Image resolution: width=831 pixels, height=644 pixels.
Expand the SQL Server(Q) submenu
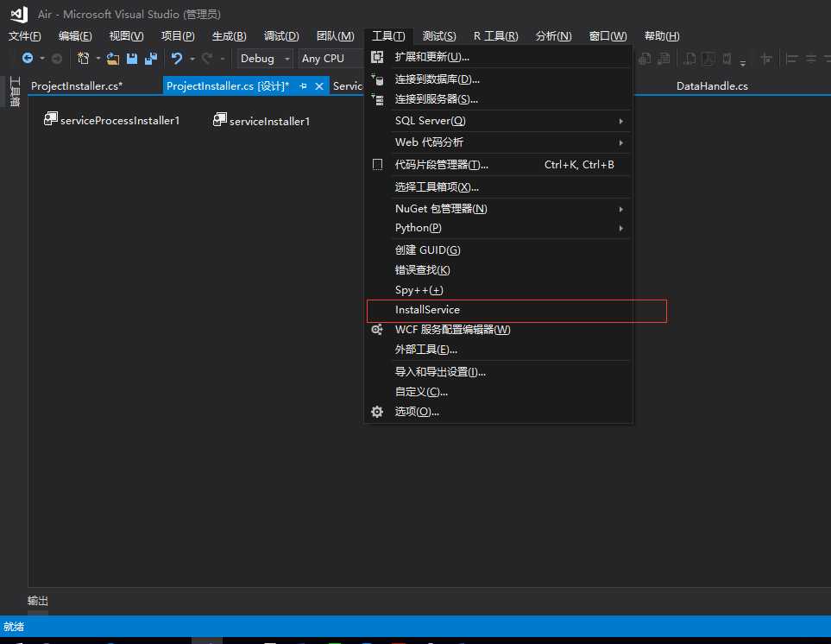(620, 122)
